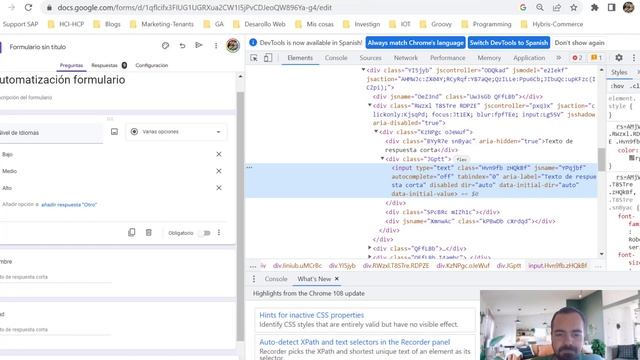
Task: Open the form theme palette icon
Action: (x=165, y=45)
